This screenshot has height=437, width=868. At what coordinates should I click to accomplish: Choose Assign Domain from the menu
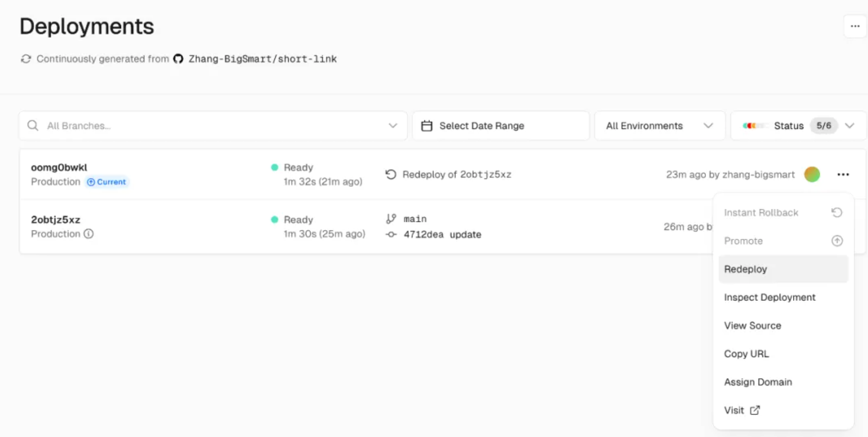click(x=783, y=382)
